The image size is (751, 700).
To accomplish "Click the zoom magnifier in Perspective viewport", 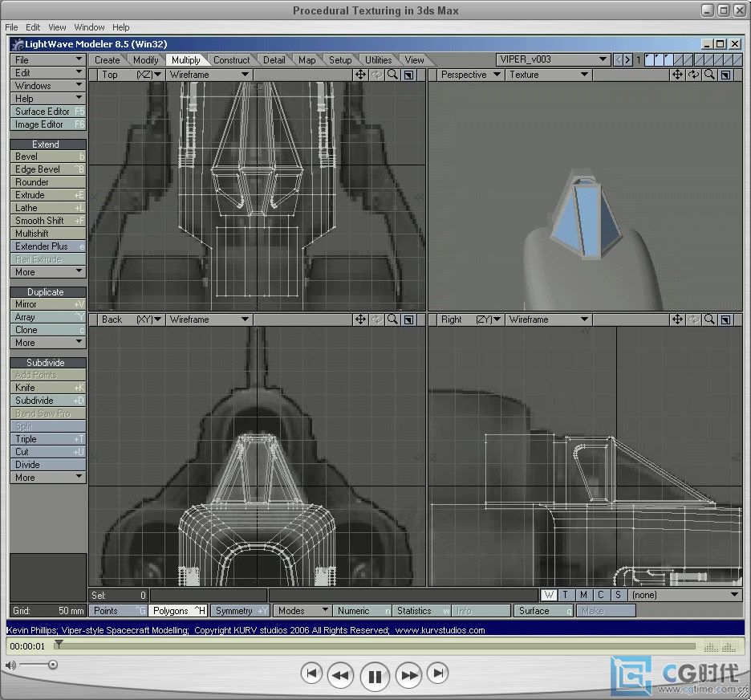I will 709,75.
